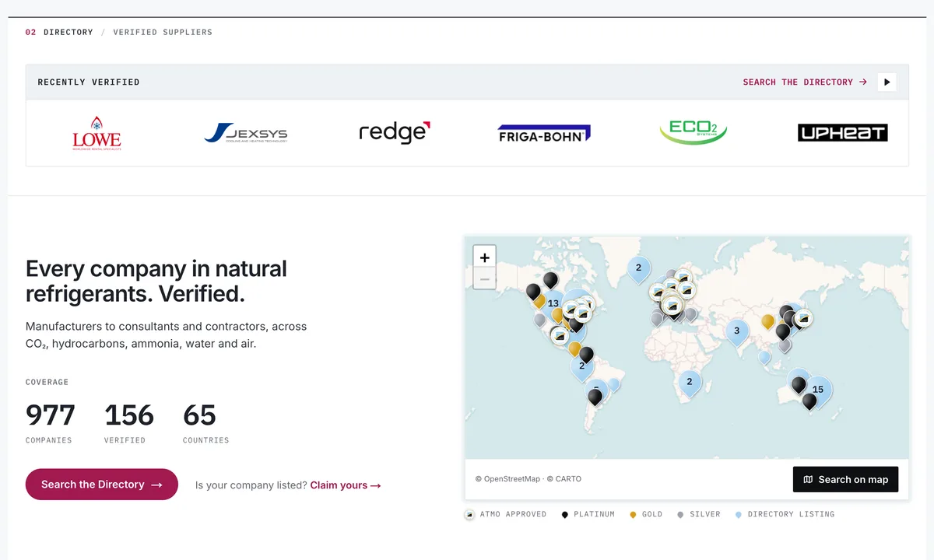Open the redge supplier logo
The height and width of the screenshot is (560, 934).
coord(395,133)
